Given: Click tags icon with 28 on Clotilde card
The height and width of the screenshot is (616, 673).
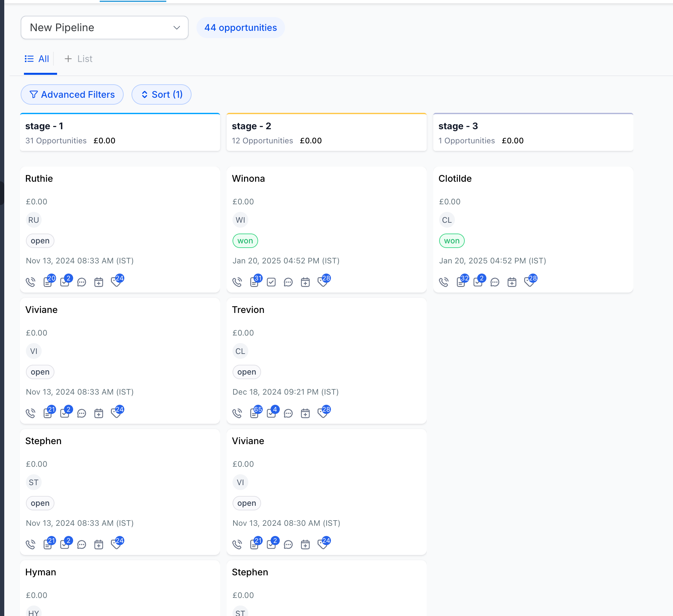Looking at the screenshot, I should pos(529,282).
